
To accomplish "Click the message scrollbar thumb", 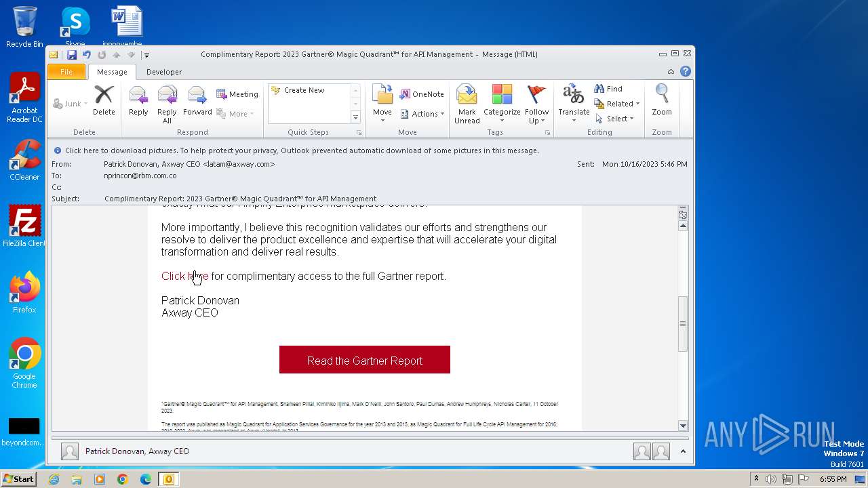I will click(683, 323).
